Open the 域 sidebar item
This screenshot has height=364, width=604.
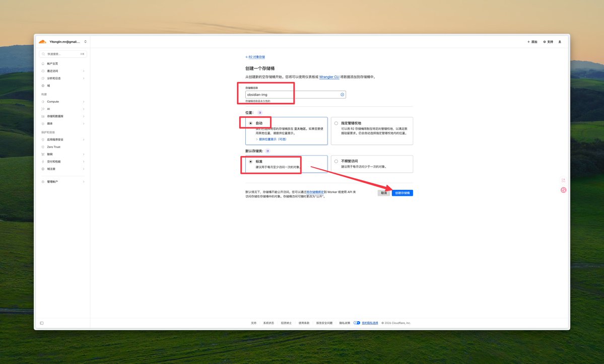tap(48, 86)
